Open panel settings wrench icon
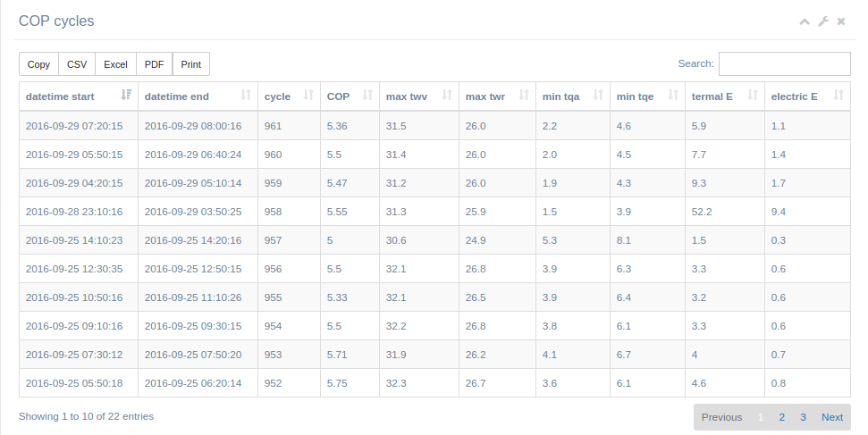 823,21
